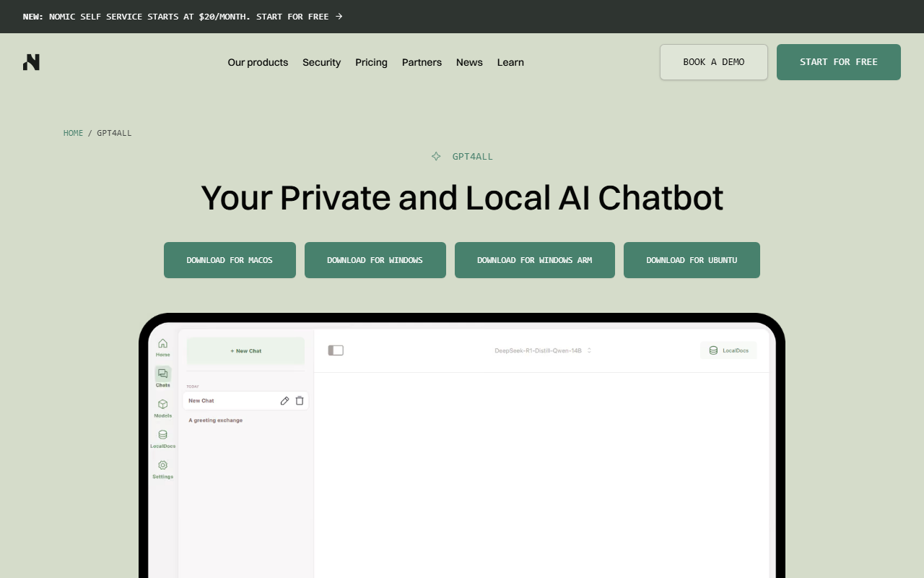Click the GPT4All sparkle icon above the headline
Viewport: 924px width, 578px height.
[x=436, y=156]
